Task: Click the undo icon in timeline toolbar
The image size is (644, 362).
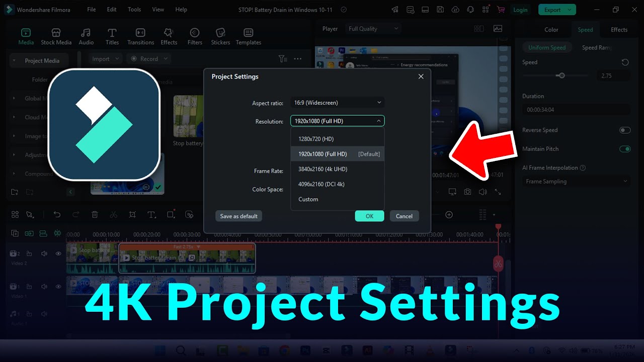Action: (57, 215)
